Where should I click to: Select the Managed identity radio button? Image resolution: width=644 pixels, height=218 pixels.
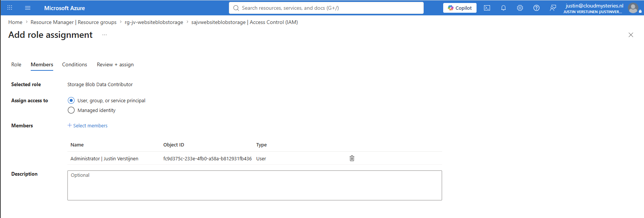(71, 110)
